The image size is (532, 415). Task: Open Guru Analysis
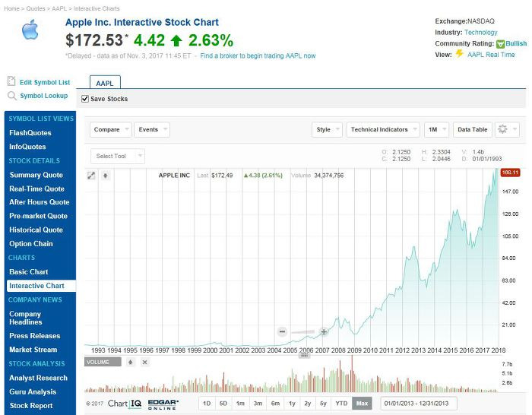[33, 391]
